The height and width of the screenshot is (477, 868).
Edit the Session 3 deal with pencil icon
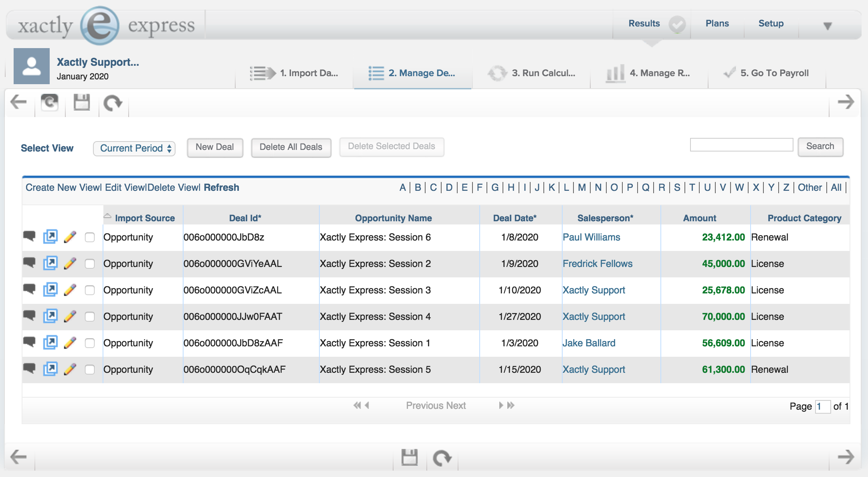[x=70, y=289]
